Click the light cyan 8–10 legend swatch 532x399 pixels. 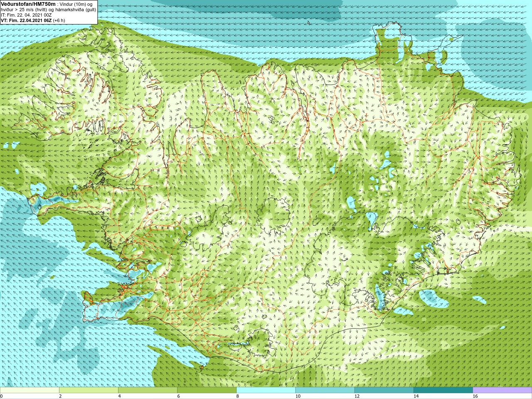point(266,390)
